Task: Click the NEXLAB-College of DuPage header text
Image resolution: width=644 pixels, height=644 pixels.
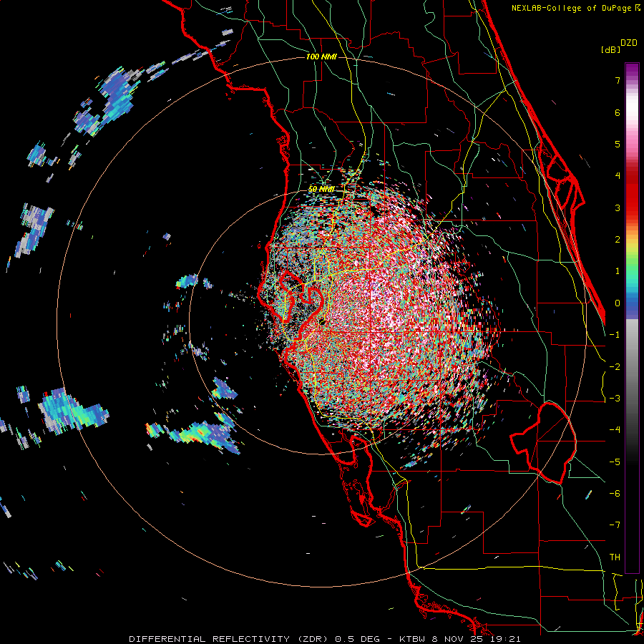Action: click(576, 8)
